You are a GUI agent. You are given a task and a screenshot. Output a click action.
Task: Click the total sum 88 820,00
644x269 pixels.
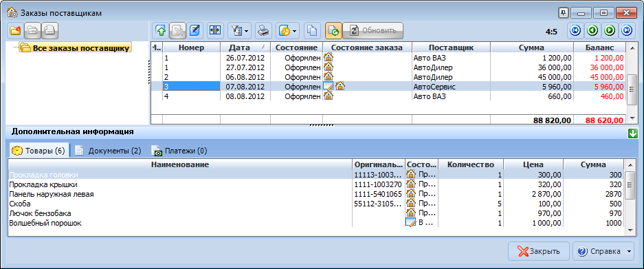[552, 120]
